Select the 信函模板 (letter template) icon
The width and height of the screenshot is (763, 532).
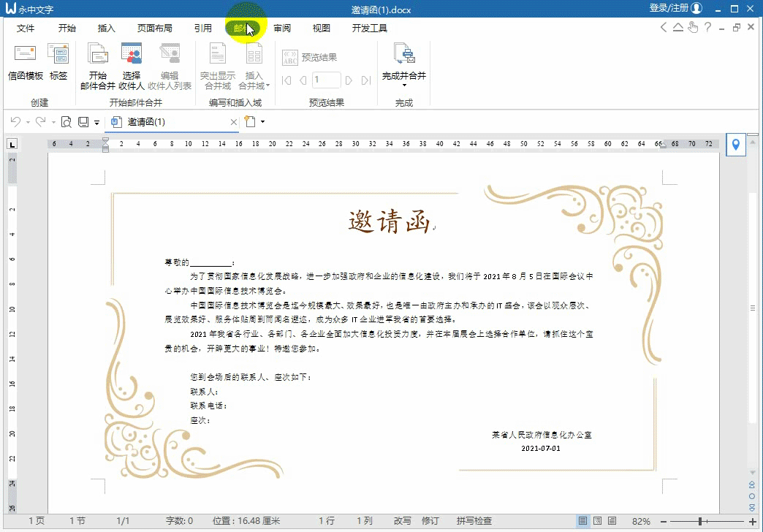click(x=25, y=62)
